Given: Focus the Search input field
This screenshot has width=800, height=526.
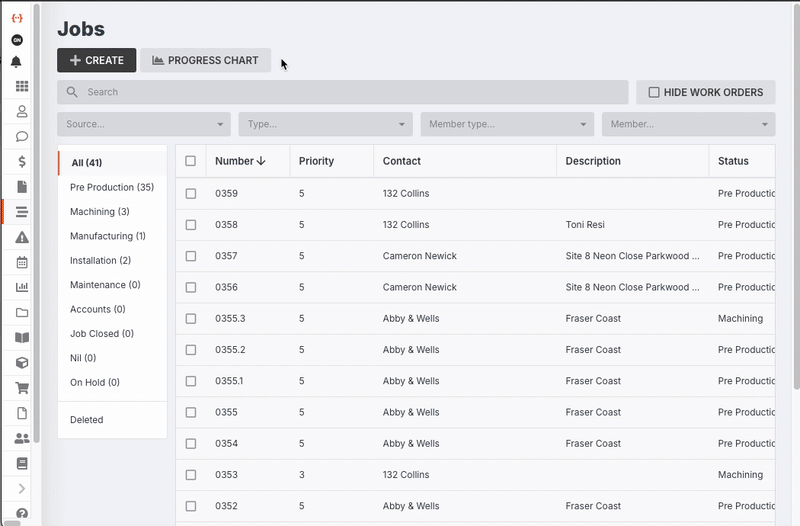Looking at the screenshot, I should [343, 92].
